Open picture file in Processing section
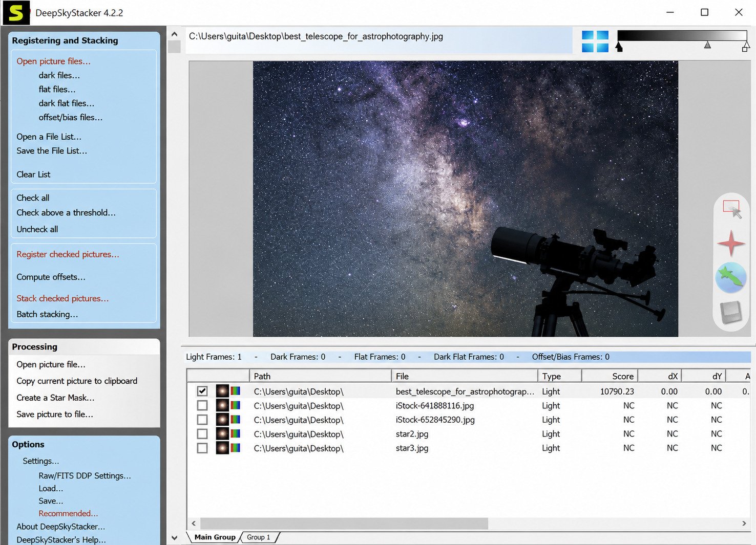 click(x=51, y=364)
